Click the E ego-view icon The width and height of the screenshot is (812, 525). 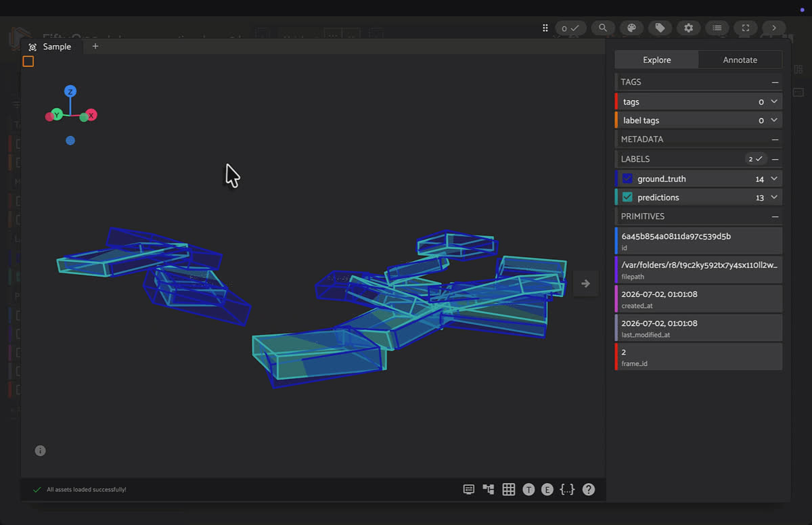click(x=547, y=489)
